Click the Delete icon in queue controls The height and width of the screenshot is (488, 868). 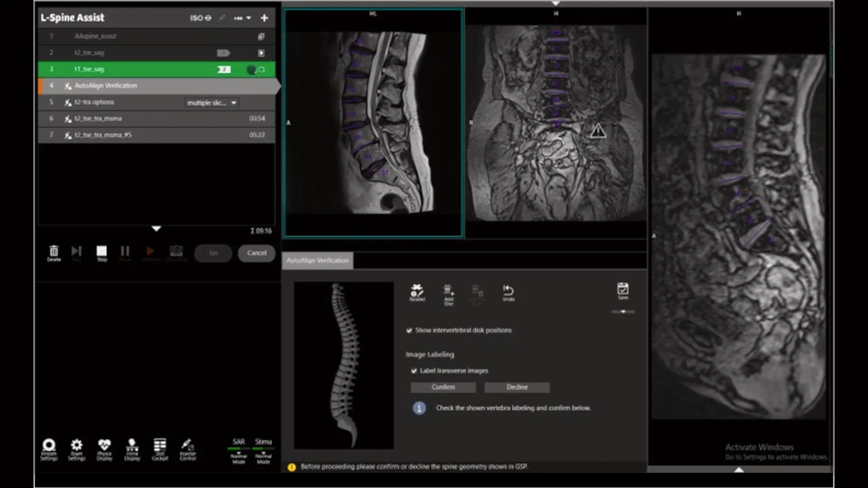click(x=54, y=252)
